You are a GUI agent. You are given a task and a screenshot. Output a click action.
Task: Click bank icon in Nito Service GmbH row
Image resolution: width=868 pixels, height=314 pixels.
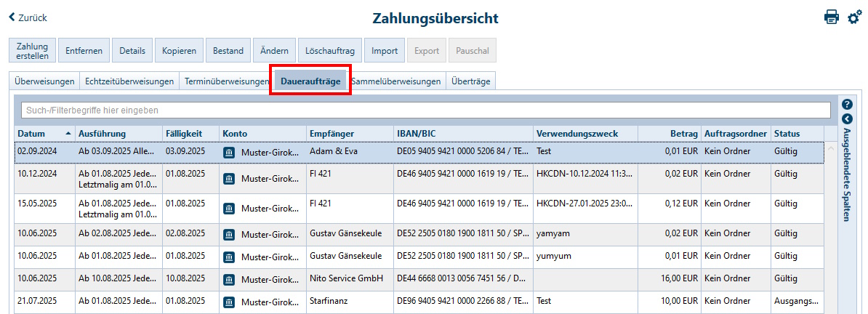tap(228, 280)
